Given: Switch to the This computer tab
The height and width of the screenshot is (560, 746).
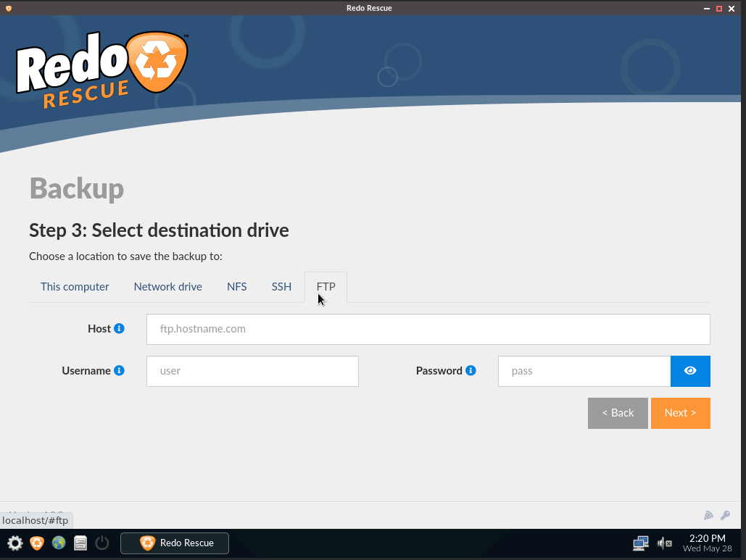Looking at the screenshot, I should (75, 287).
